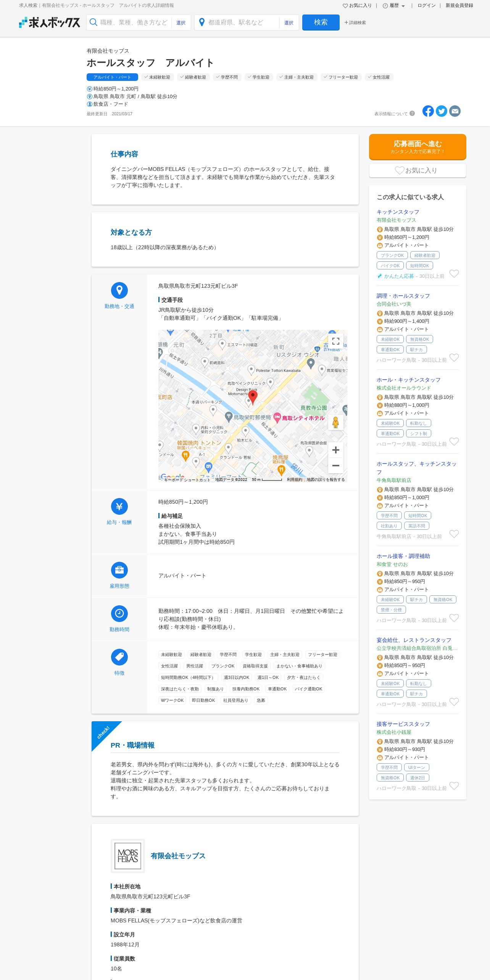Open 接客サービススタッフ job link
The image size is (490, 980).
click(403, 724)
